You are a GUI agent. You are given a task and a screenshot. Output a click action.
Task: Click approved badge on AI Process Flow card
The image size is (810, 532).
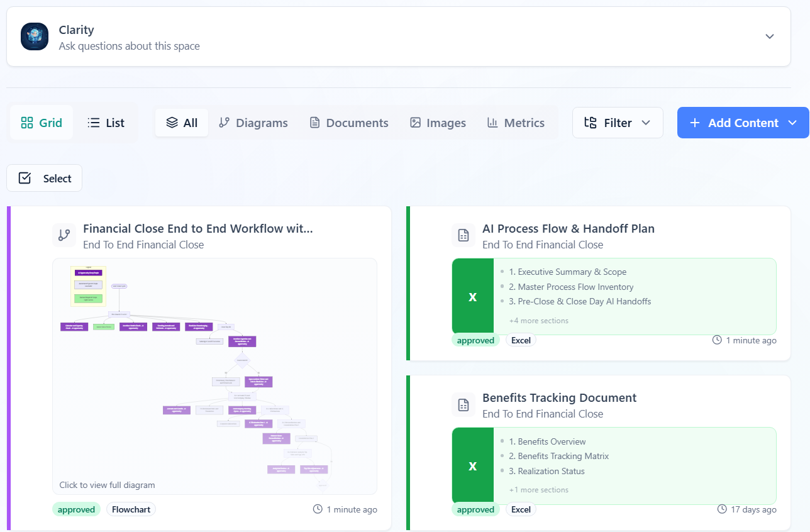point(475,340)
